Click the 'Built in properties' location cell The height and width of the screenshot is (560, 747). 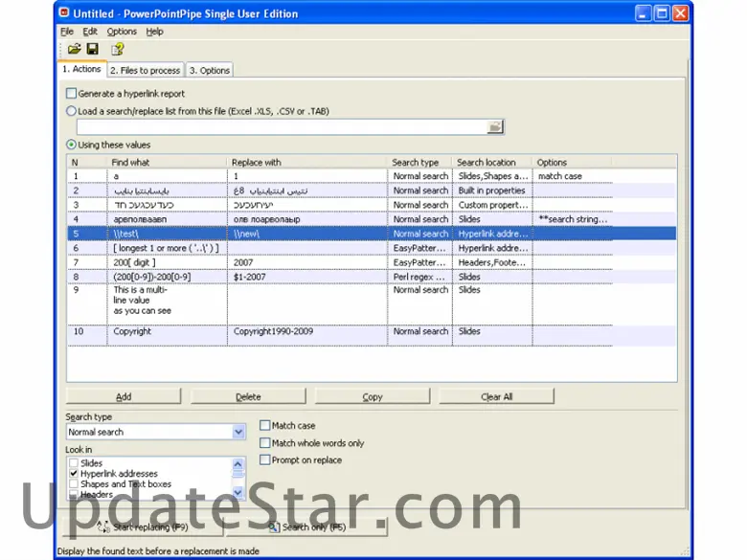tap(492, 190)
